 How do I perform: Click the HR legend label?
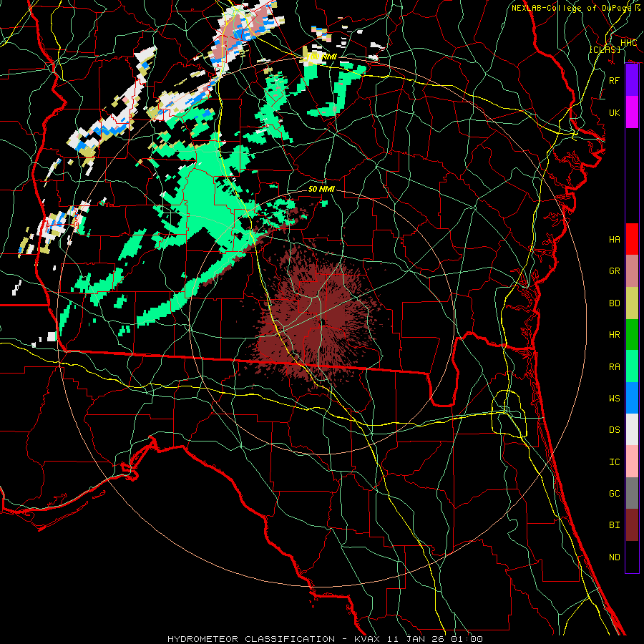614,335
